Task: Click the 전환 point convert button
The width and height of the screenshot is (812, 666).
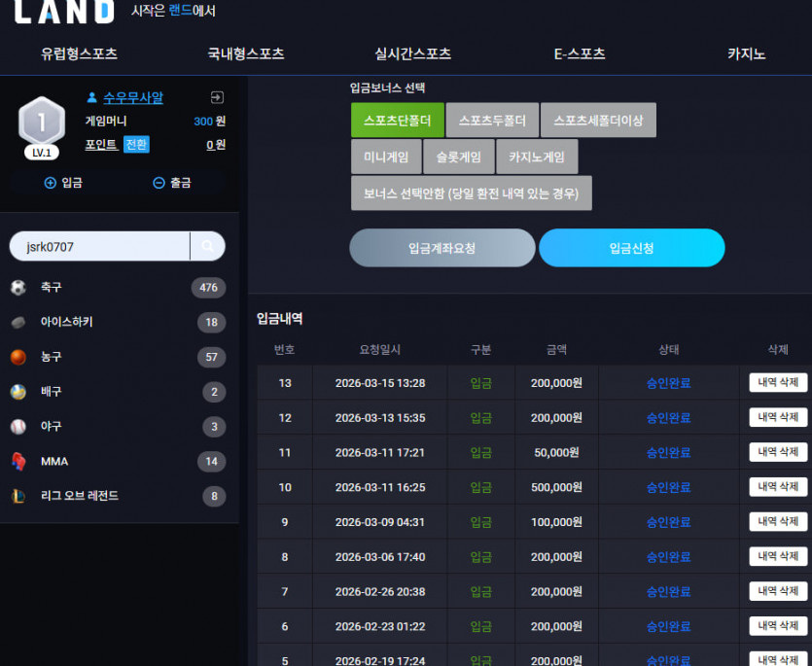Action: 136,144
